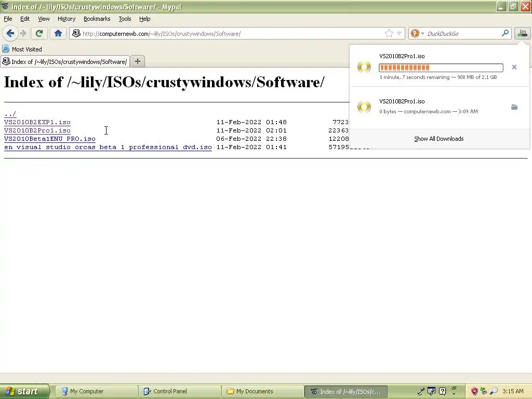Click the disc icon of the 0 bytes download
This screenshot has height=399, width=532.
364,107
